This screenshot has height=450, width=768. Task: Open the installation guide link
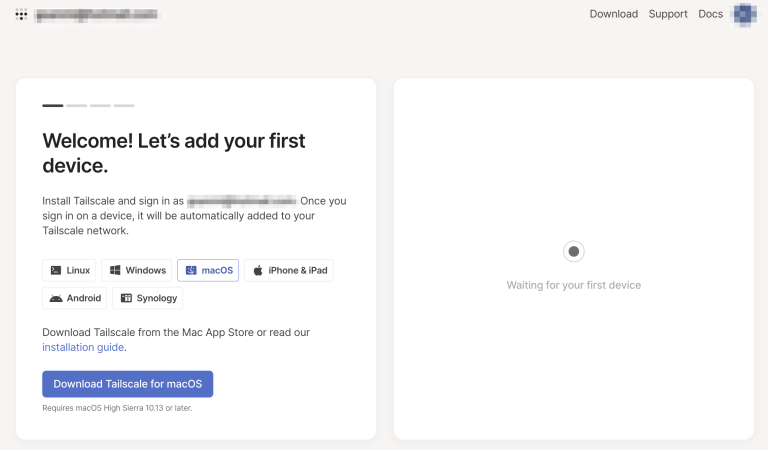tap(83, 347)
